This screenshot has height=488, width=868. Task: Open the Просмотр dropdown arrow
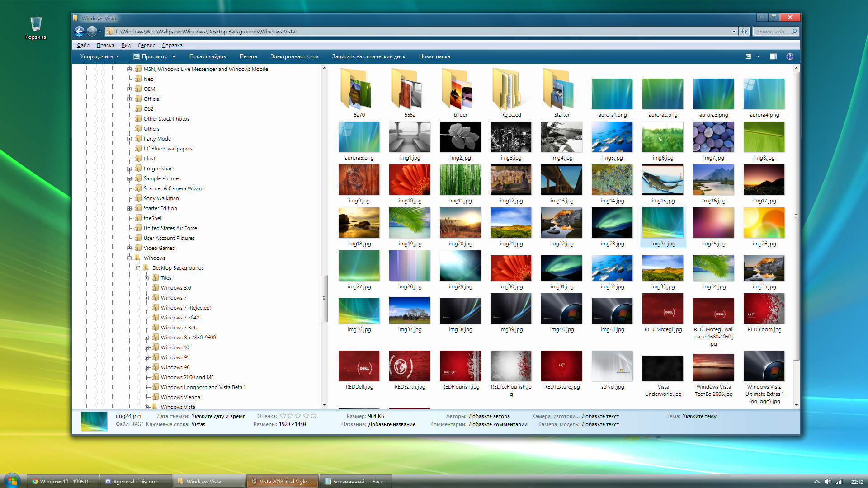(174, 56)
